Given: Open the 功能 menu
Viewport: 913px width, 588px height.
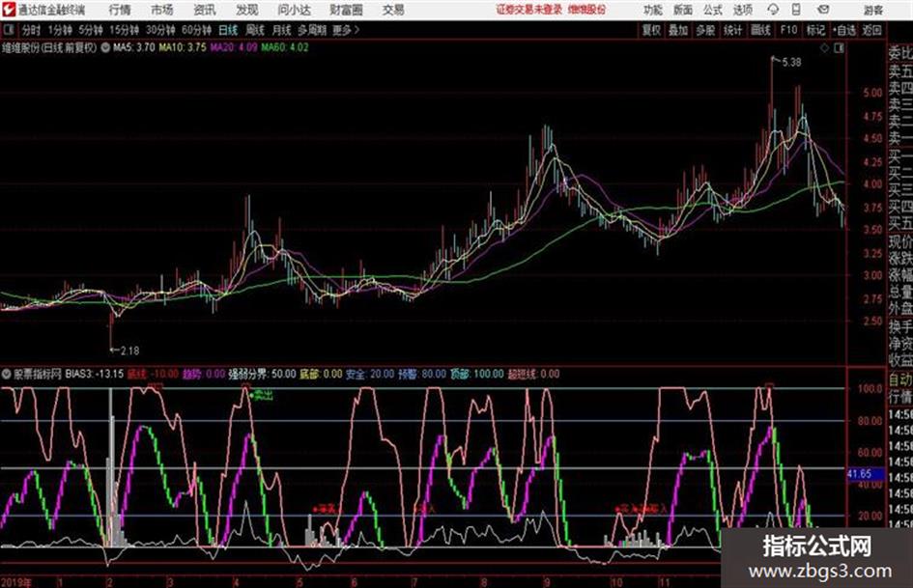Looking at the screenshot, I should 653,10.
